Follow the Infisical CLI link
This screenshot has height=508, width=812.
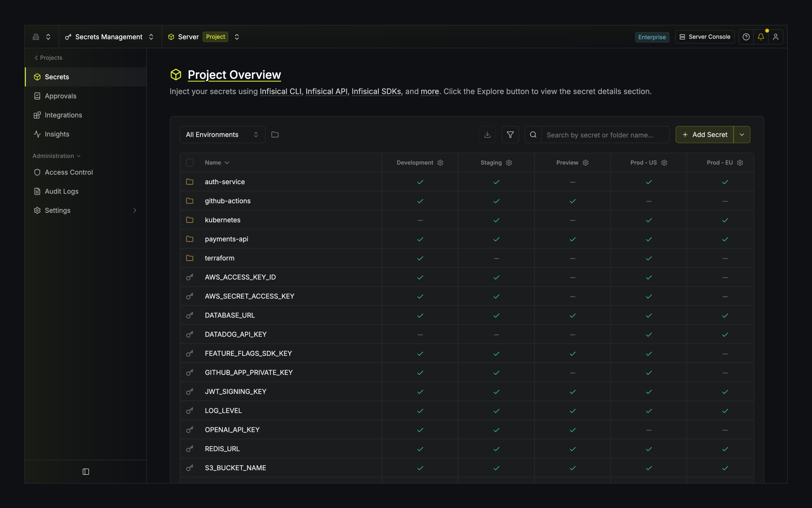click(280, 91)
